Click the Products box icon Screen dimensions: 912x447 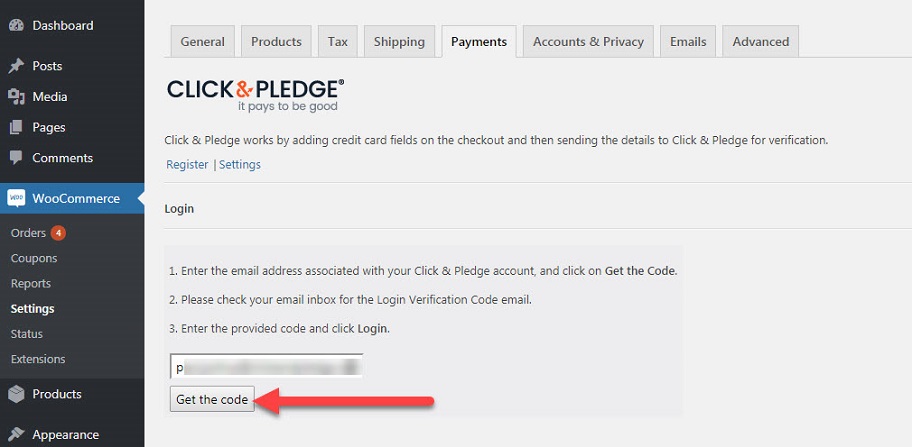[16, 394]
